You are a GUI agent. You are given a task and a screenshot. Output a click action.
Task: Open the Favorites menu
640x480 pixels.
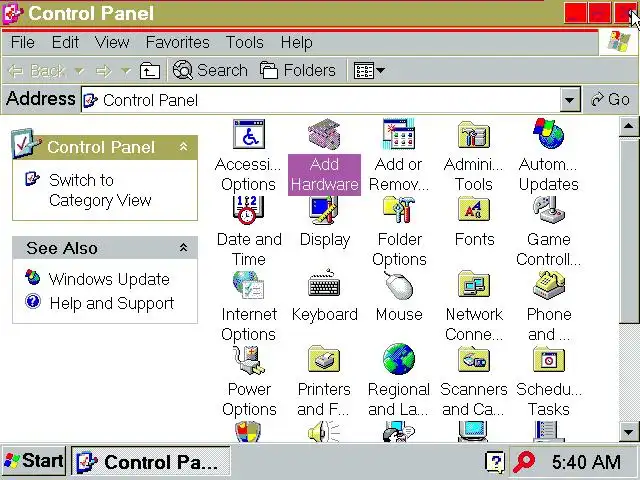[178, 42]
